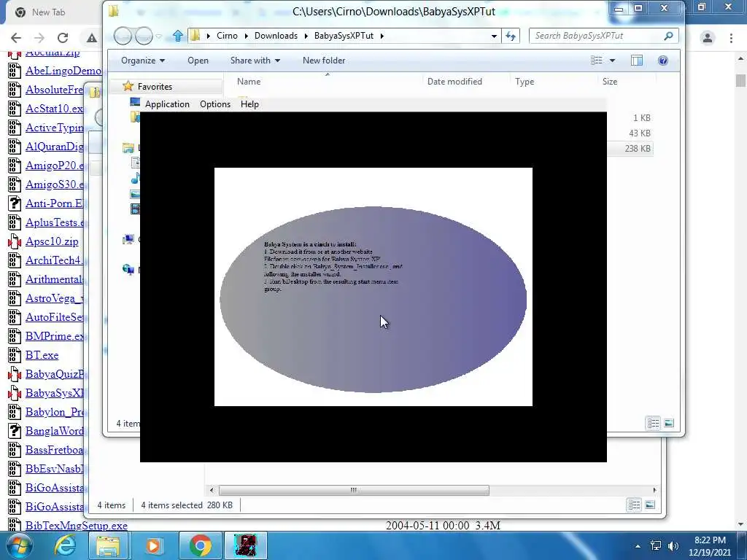Select Downloads in the address breadcrumb
Viewport: 747px width, 560px height.
point(276,36)
